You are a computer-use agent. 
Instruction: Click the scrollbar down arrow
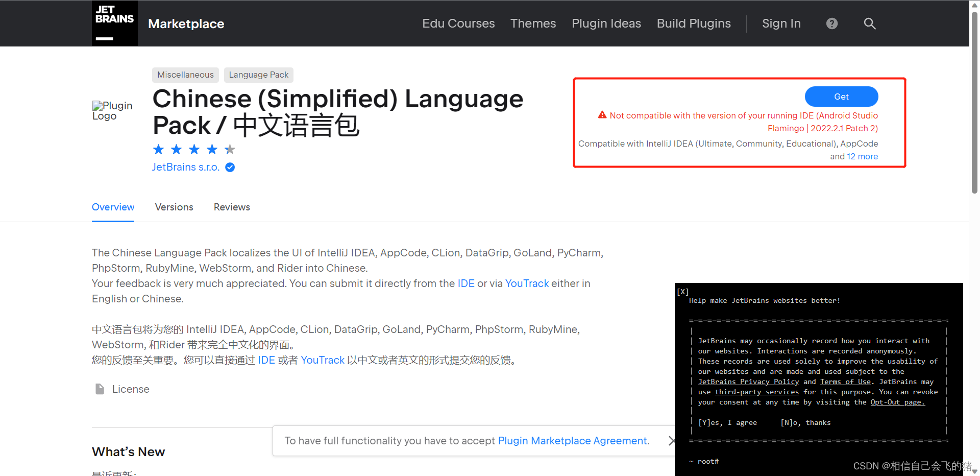click(974, 471)
